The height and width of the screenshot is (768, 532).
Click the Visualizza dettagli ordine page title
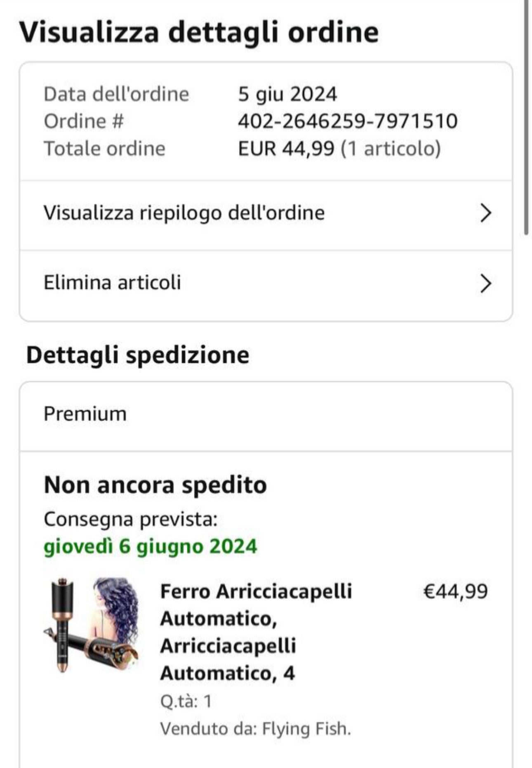point(199,32)
